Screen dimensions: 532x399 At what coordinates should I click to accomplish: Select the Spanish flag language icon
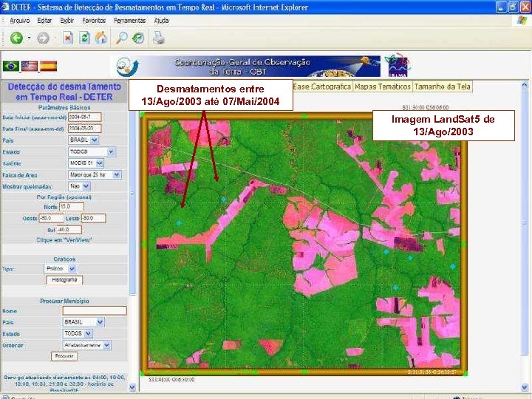pos(48,66)
